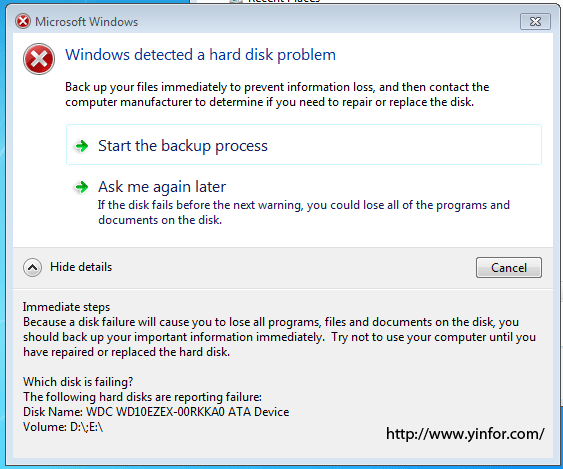Click the disk fails before next warning description

click(304, 212)
